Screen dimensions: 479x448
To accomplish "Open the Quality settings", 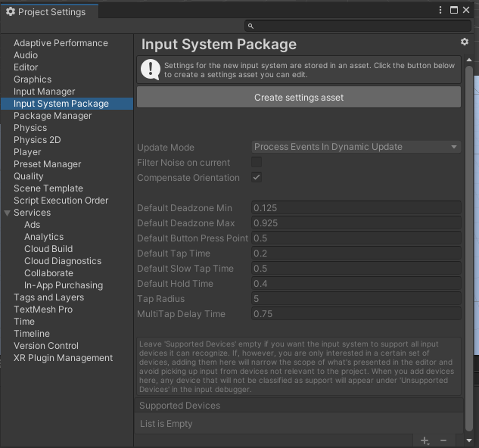I will tap(29, 176).
